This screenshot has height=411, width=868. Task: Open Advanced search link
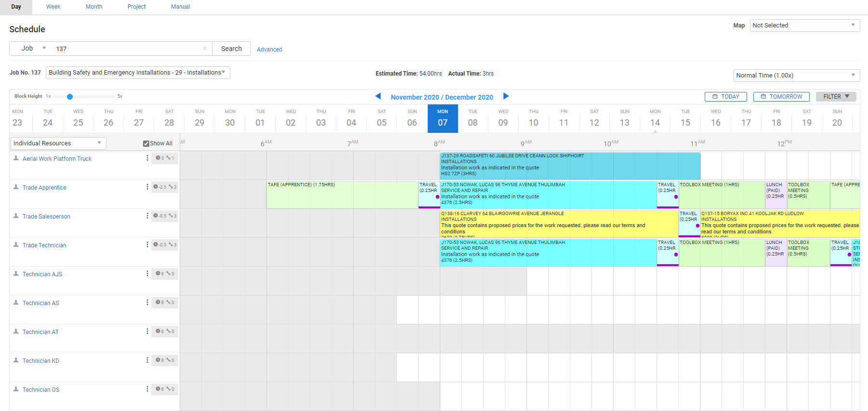point(269,50)
